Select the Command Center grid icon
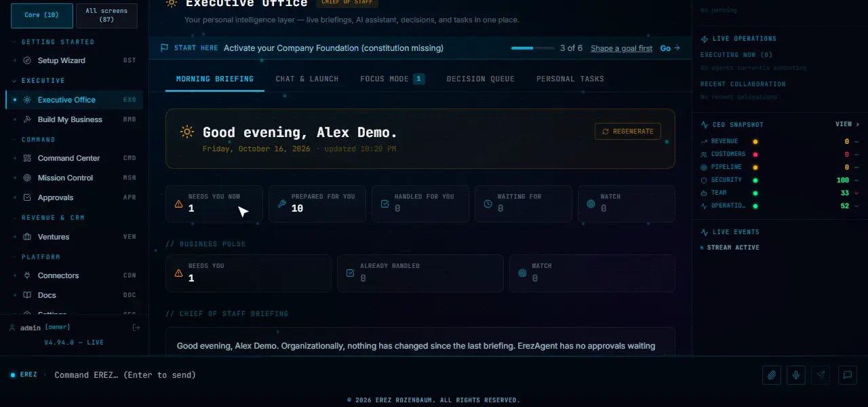The image size is (868, 407). click(27, 158)
